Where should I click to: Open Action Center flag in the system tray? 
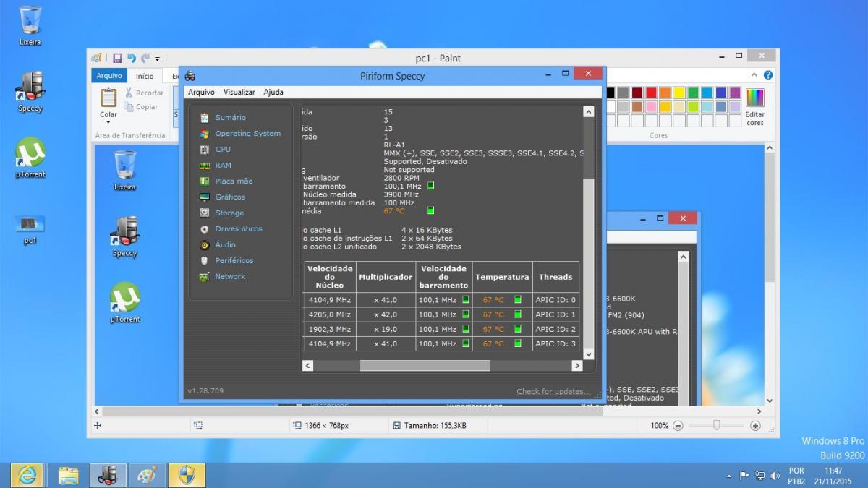(744, 476)
